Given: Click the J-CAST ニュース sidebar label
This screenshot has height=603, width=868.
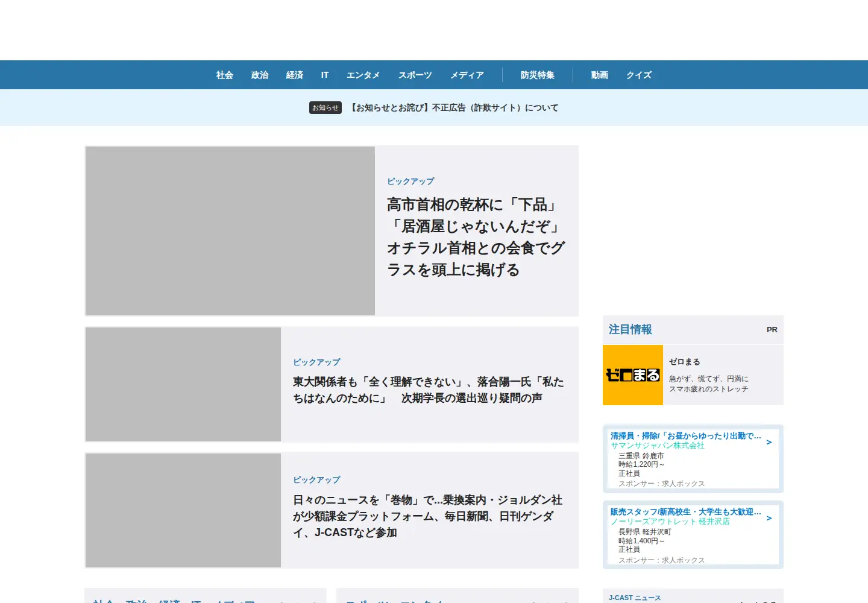Looking at the screenshot, I should (635, 598).
